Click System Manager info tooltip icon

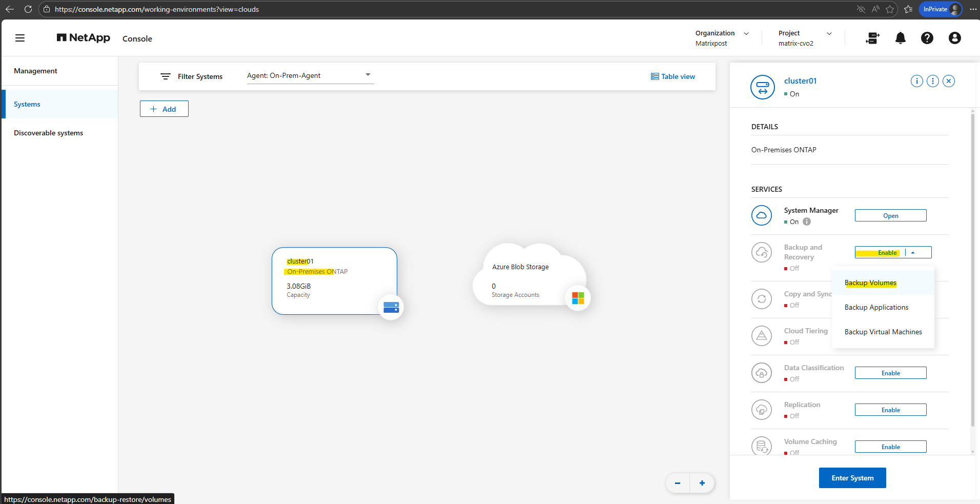(x=807, y=222)
